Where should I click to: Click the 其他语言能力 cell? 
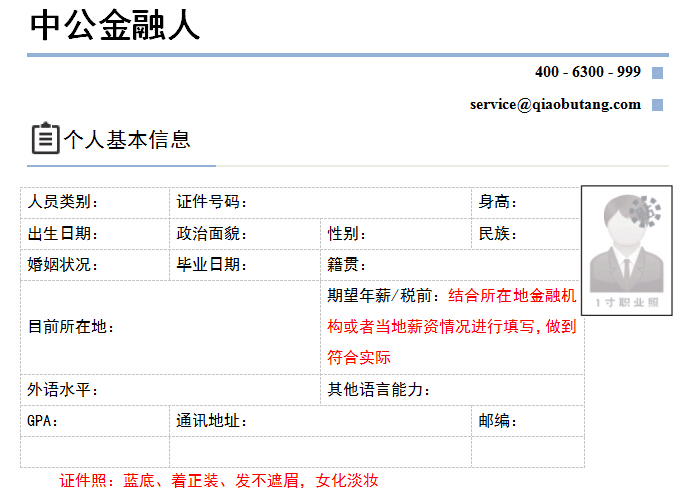point(452,390)
